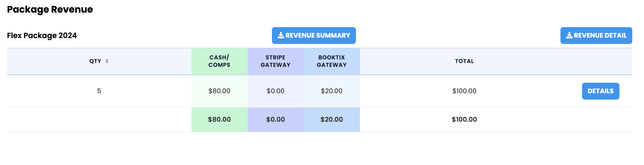The width and height of the screenshot is (644, 165).
Task: Select the $100.00 row total cell
Action: pyautogui.click(x=464, y=91)
